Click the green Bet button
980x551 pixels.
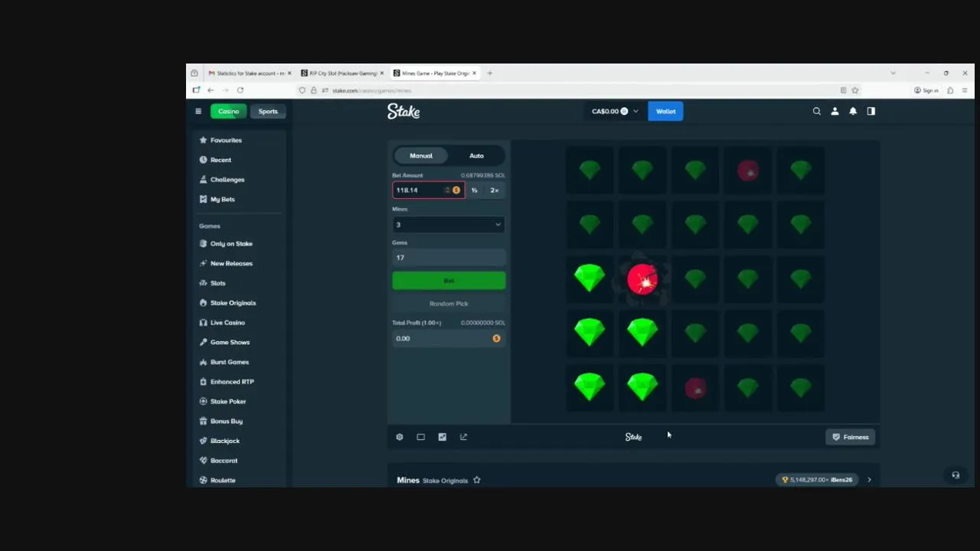pyautogui.click(x=449, y=281)
